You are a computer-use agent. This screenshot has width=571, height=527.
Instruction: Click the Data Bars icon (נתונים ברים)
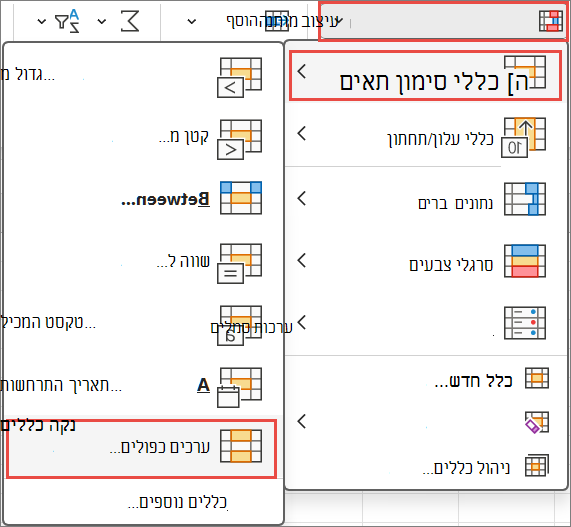pos(525,199)
